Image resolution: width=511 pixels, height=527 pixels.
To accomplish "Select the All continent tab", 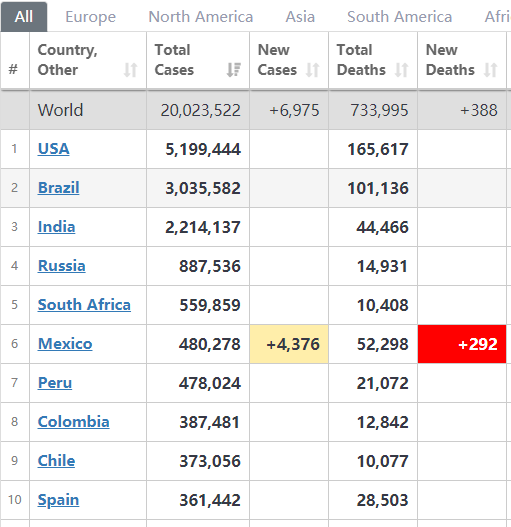I will (24, 16).
